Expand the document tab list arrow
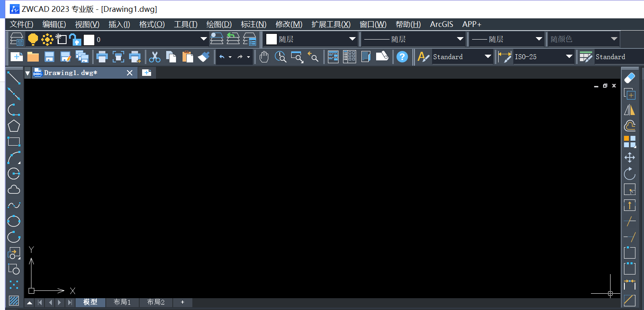644x310 pixels. click(x=27, y=73)
